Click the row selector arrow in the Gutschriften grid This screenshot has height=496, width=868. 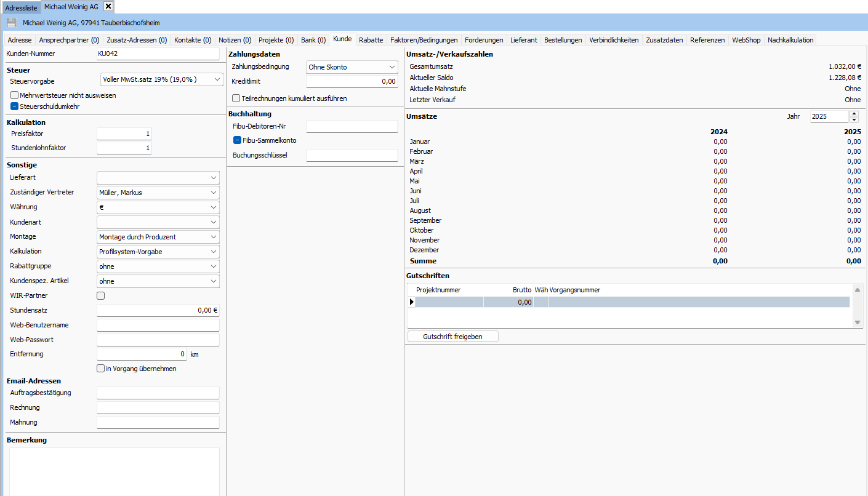coord(411,302)
